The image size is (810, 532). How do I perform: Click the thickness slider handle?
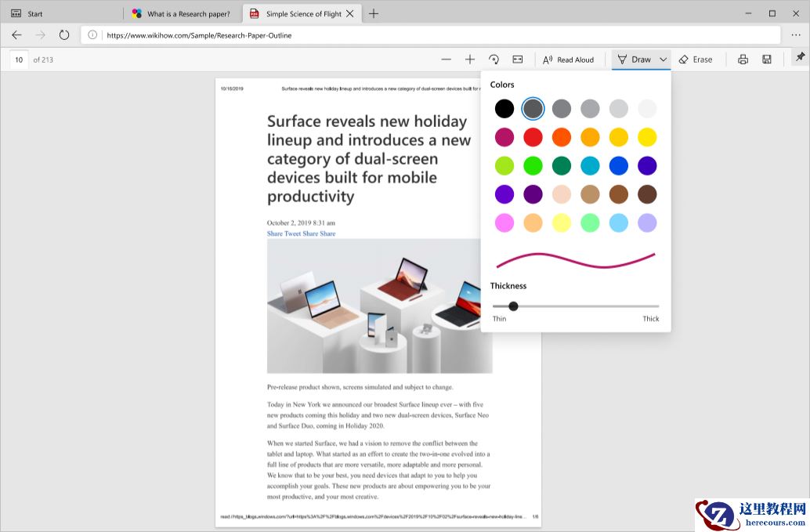[x=513, y=306]
